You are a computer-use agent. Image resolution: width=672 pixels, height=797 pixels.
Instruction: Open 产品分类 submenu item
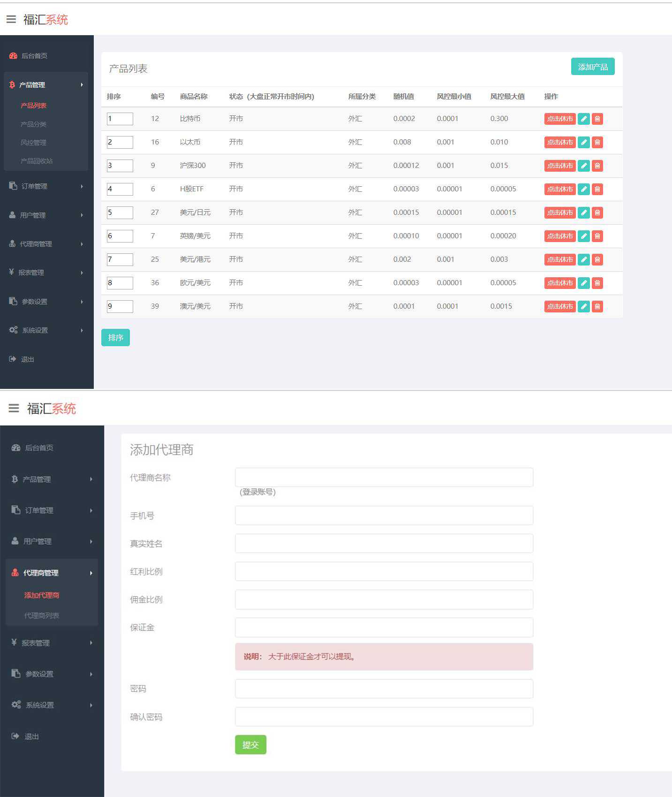34,124
